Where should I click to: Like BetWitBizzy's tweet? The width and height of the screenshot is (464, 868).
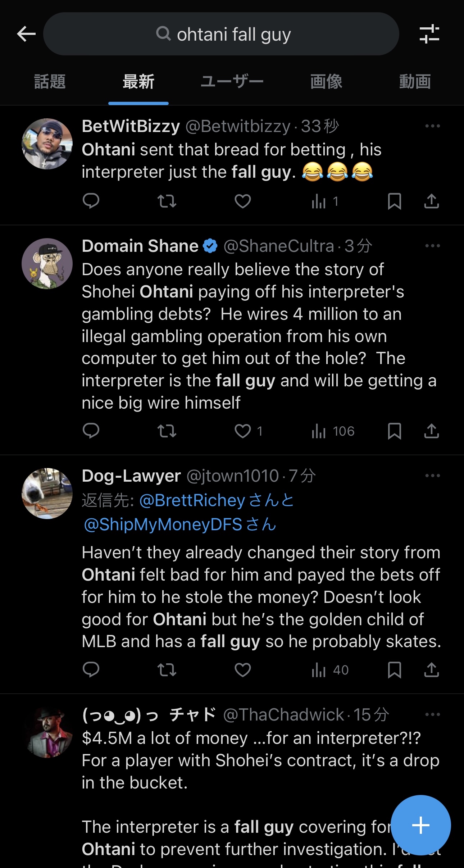pos(243,201)
